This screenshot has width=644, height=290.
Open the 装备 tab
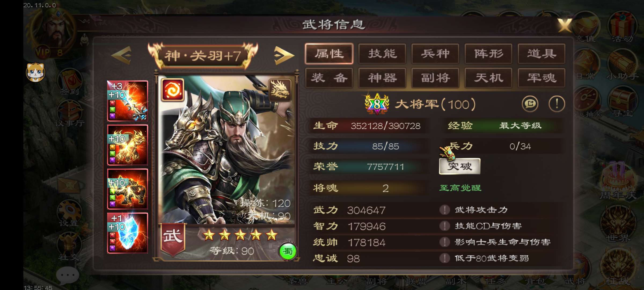point(329,78)
